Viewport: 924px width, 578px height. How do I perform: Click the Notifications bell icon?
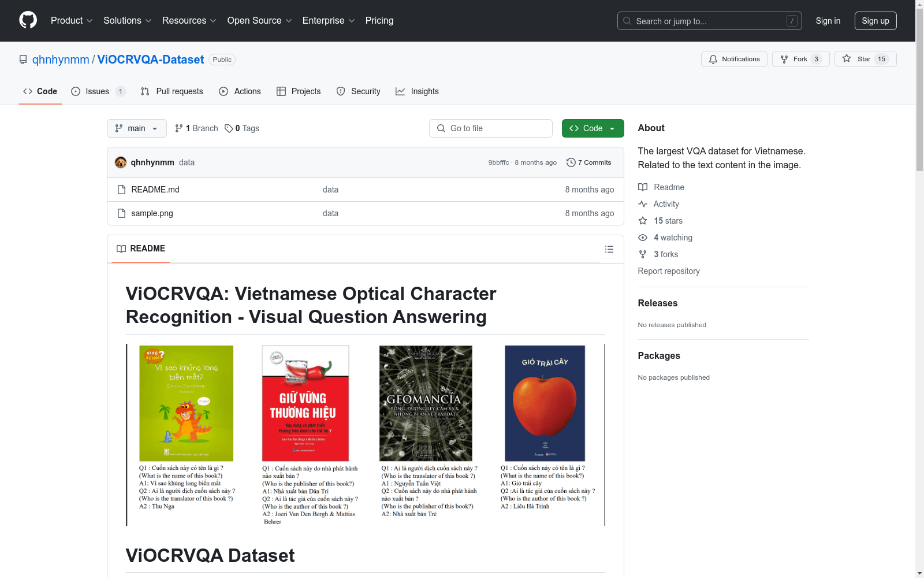[713, 59]
